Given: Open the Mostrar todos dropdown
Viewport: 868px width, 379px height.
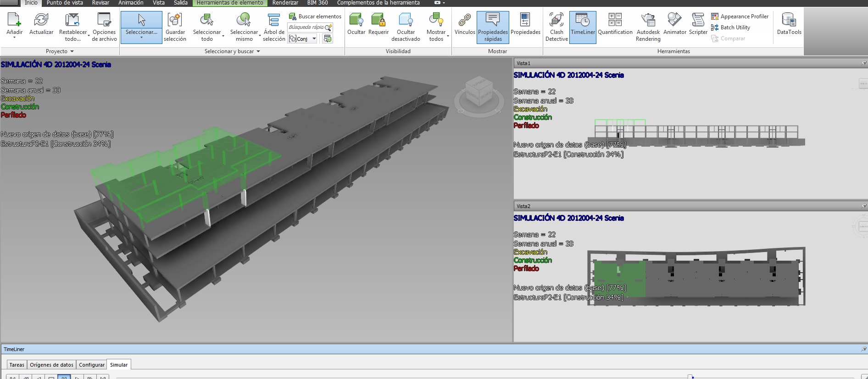Looking at the screenshot, I should 447,36.
